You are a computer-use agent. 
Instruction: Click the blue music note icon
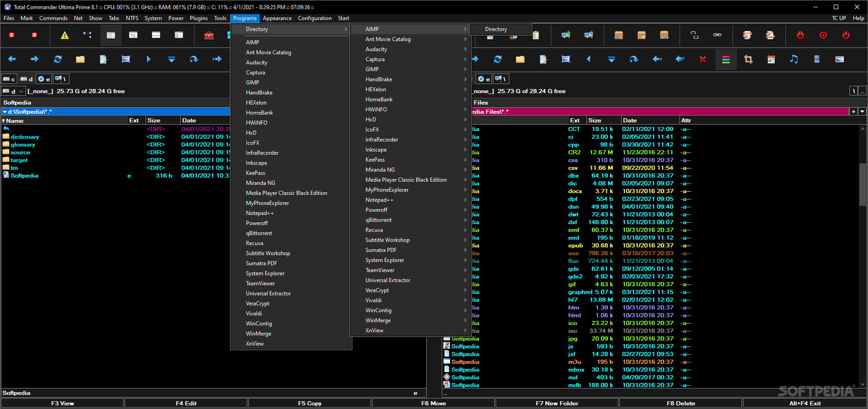point(794,59)
